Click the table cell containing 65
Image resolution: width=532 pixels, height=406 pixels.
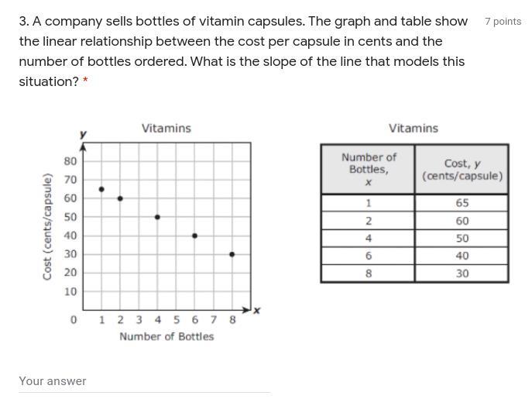(x=462, y=203)
